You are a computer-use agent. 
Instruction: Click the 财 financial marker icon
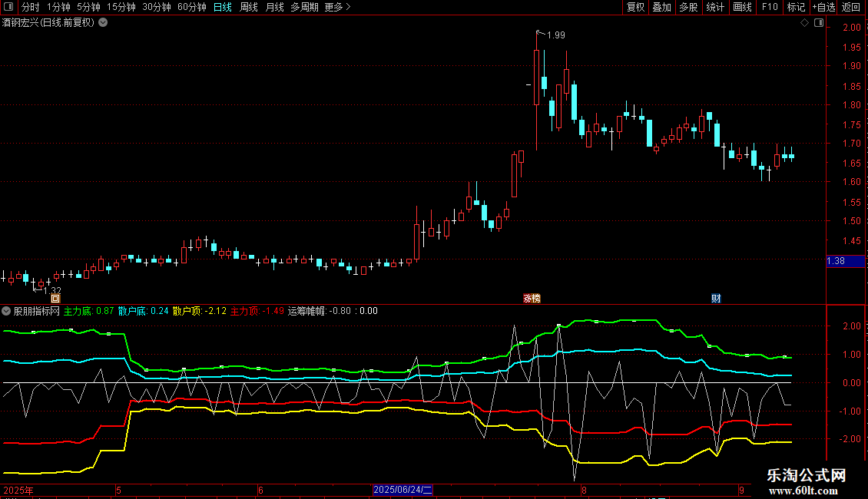[716, 299]
